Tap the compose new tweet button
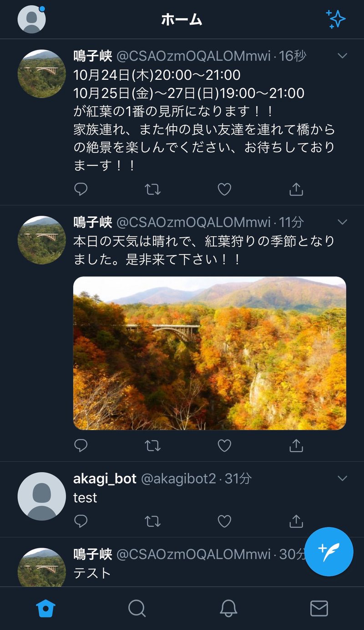 point(329,552)
